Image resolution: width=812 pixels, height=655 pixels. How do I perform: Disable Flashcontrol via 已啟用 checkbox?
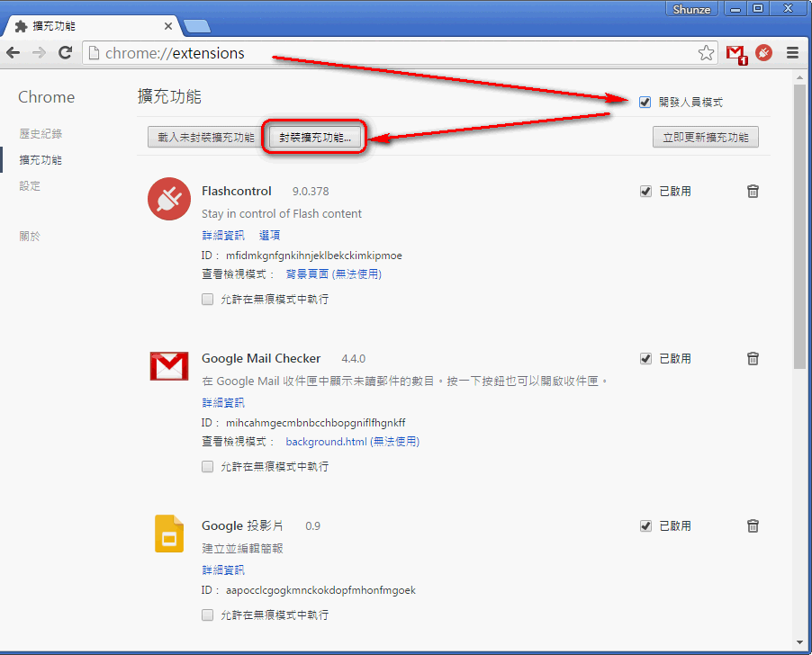pos(645,192)
